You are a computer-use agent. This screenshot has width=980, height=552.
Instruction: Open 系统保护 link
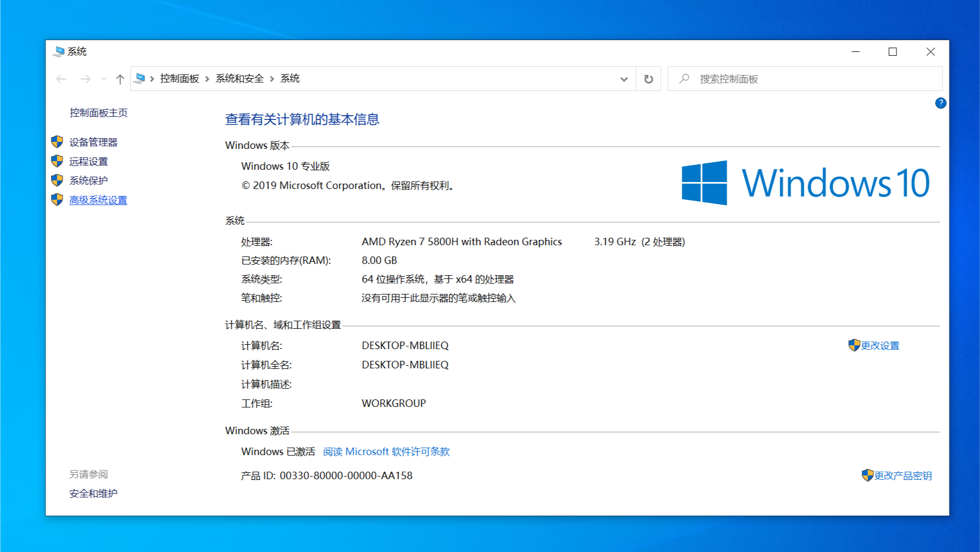pyautogui.click(x=88, y=181)
